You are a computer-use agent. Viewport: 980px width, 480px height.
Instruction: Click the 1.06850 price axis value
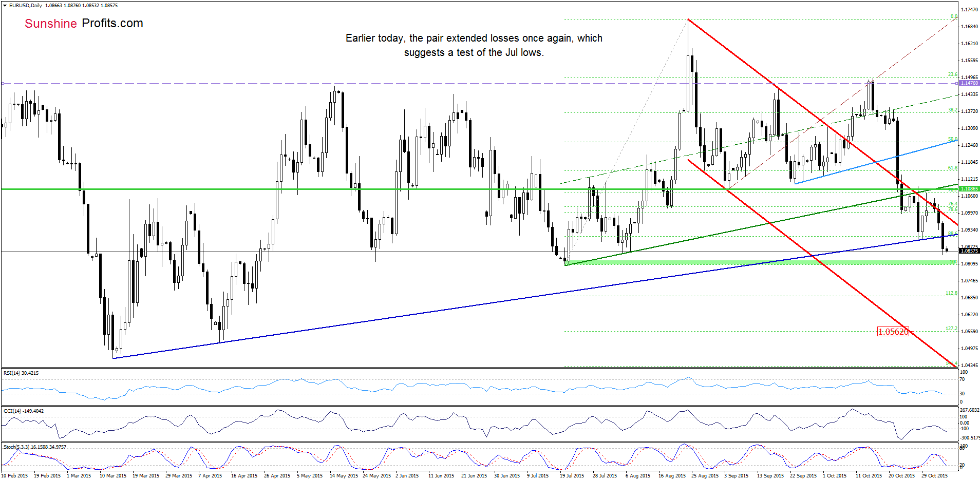(x=969, y=298)
